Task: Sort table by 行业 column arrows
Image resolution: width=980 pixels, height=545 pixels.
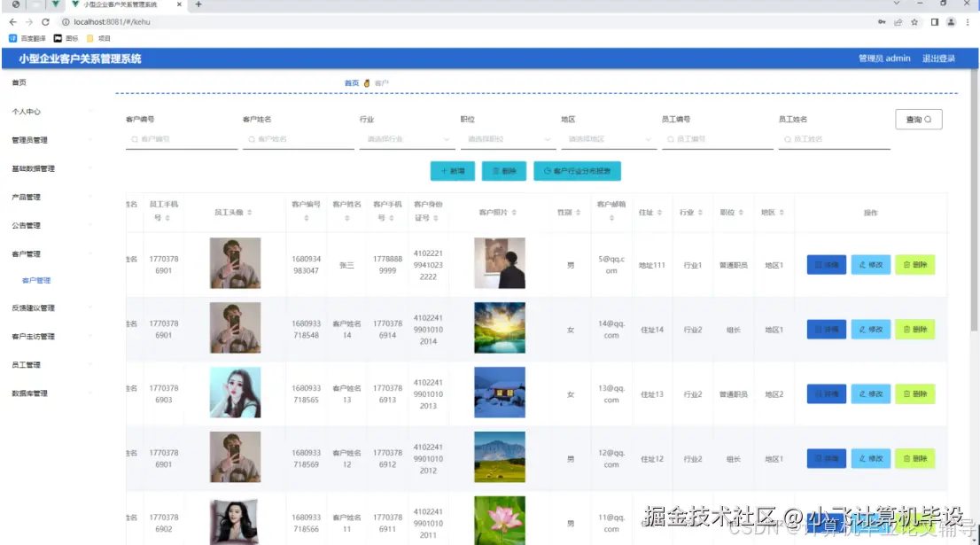Action: coord(700,213)
